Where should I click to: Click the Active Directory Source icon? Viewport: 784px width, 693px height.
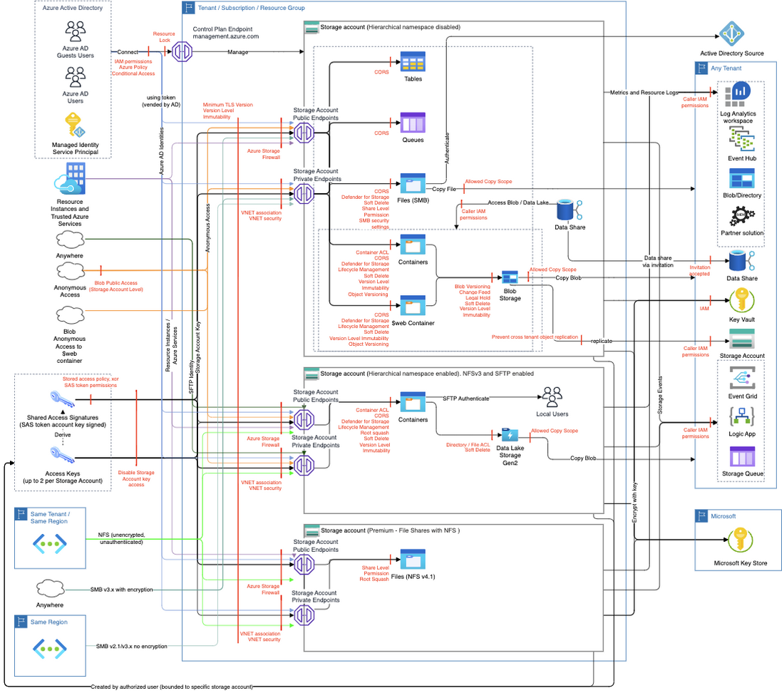click(732, 34)
